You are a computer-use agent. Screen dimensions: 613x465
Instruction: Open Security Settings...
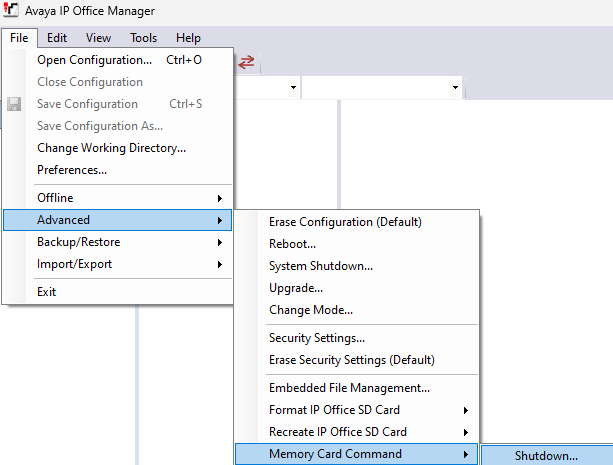click(x=357, y=338)
